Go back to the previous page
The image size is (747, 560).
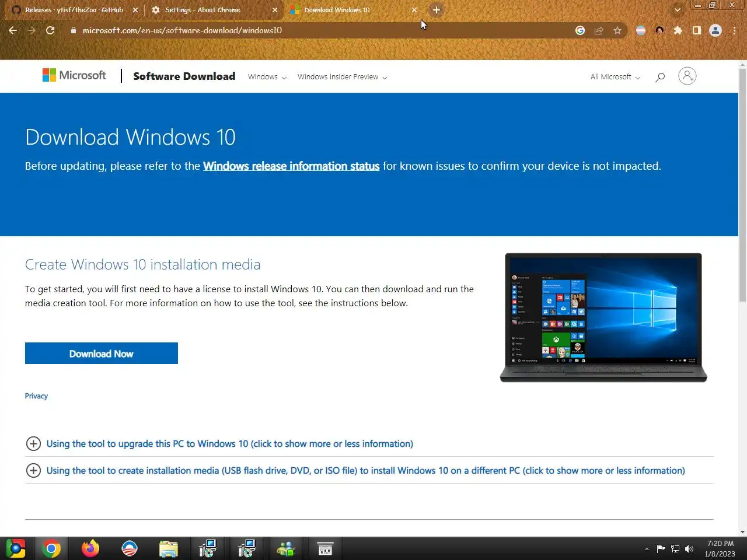pos(13,30)
